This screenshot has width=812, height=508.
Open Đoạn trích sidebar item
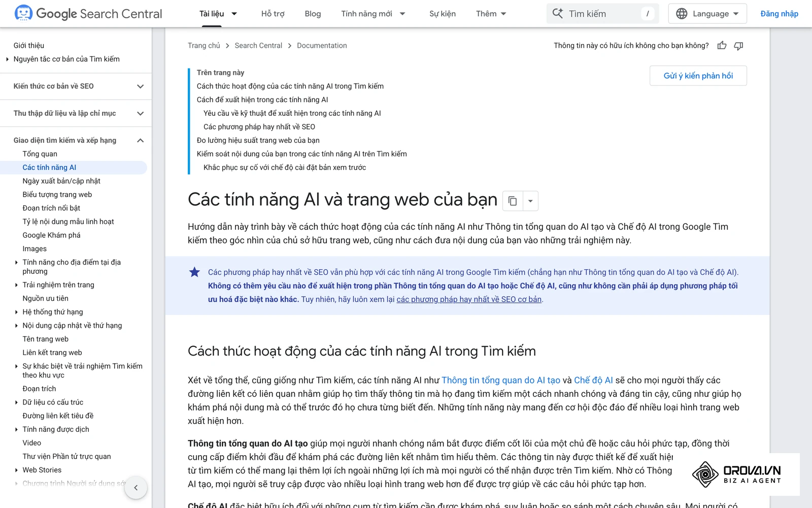coord(39,389)
